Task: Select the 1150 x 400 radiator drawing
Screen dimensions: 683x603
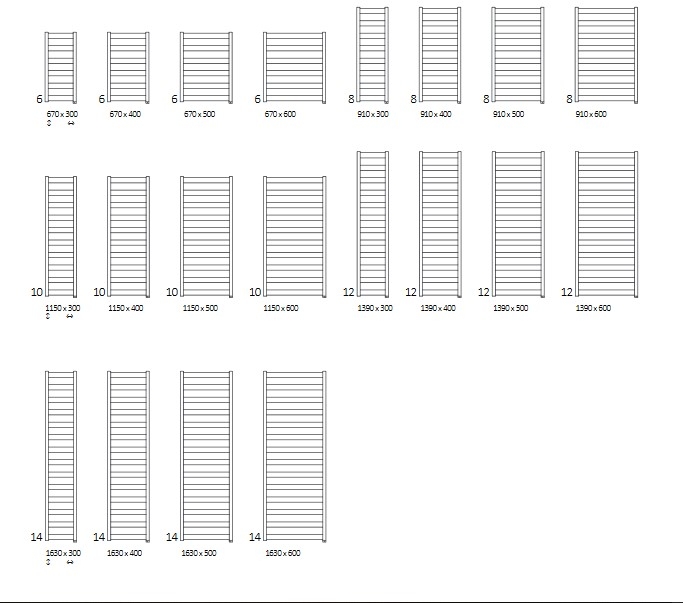Action: pos(128,237)
